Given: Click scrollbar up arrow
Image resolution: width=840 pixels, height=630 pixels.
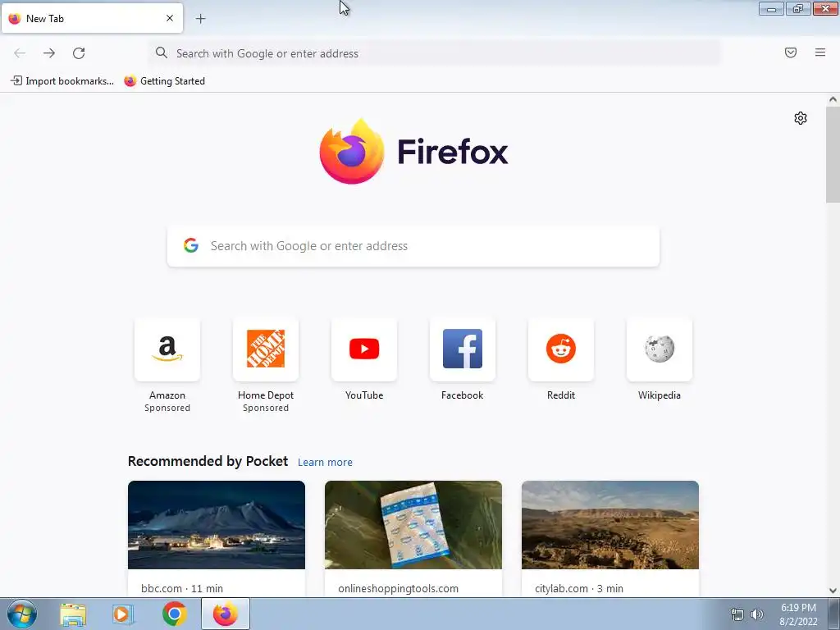Looking at the screenshot, I should pos(833,99).
